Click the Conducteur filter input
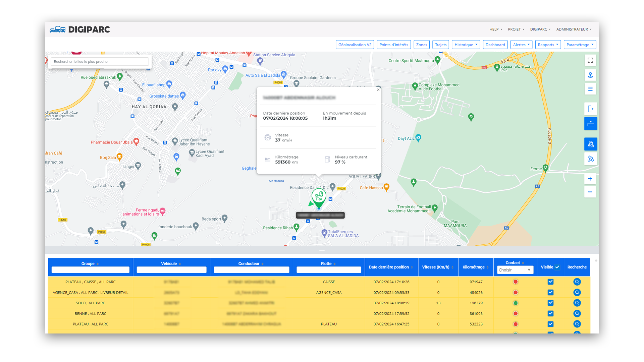This screenshot has height=362, width=644. pos(252,270)
